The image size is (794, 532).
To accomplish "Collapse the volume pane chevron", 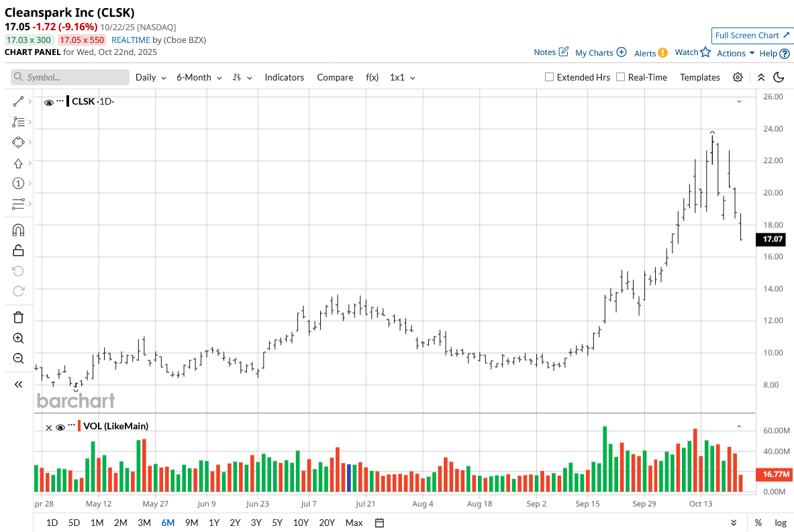I will point(740,427).
